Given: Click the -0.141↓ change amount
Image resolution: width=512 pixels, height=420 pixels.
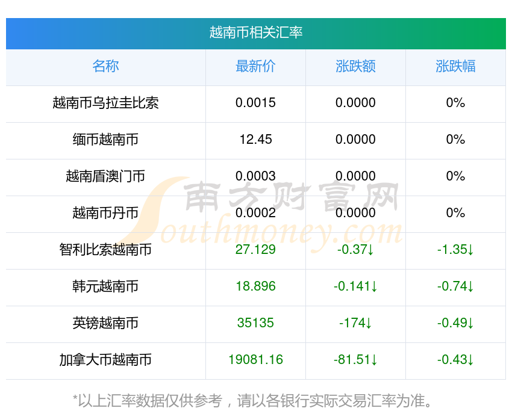Looking at the screenshot, I should tap(355, 286).
